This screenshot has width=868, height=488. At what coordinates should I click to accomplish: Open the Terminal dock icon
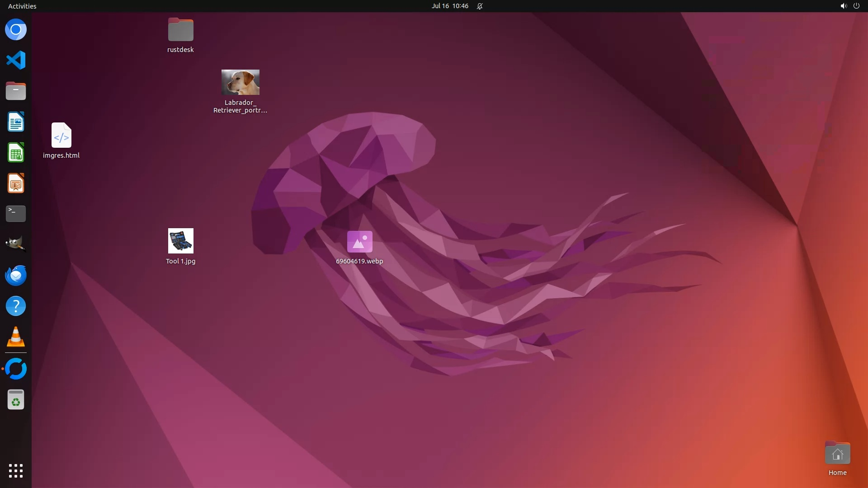(x=16, y=214)
